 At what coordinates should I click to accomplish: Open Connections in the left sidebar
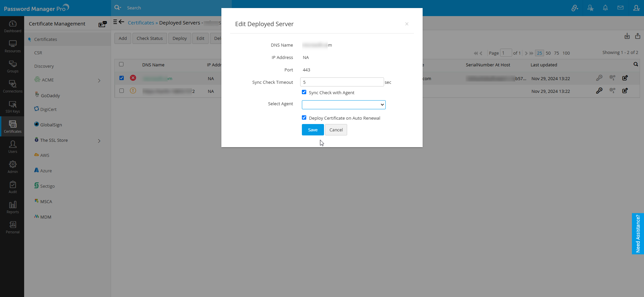(x=12, y=86)
